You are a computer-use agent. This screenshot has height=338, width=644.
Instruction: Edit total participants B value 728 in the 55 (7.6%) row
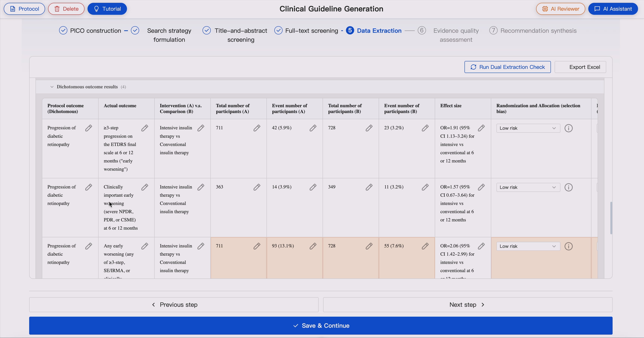[369, 246]
